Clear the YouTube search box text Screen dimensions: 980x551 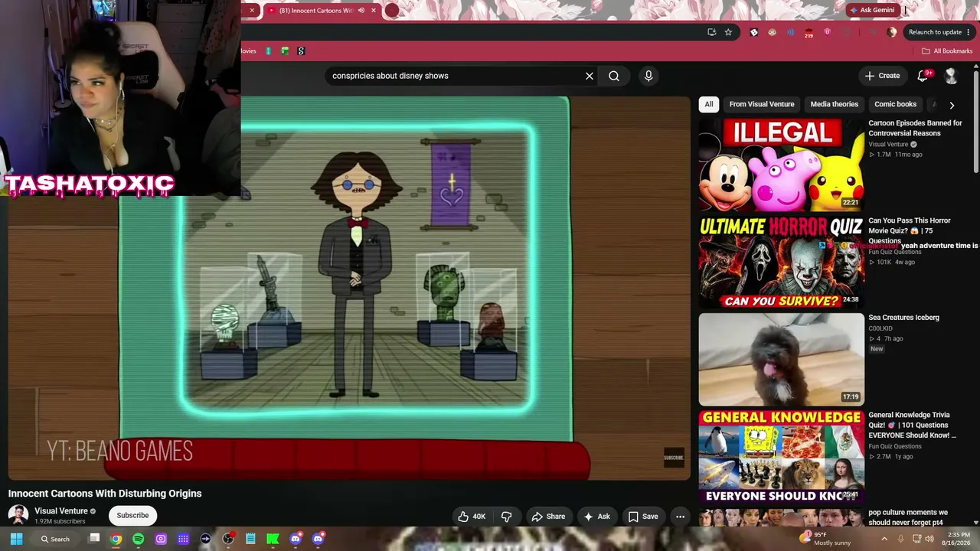point(590,76)
